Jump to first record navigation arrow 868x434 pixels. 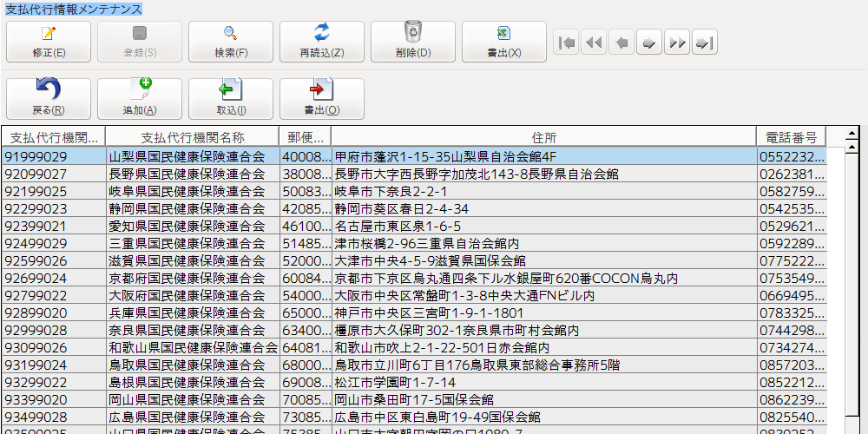click(566, 42)
